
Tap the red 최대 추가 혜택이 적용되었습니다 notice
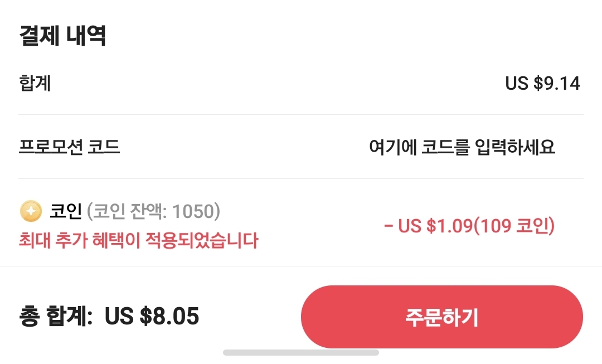(x=138, y=241)
